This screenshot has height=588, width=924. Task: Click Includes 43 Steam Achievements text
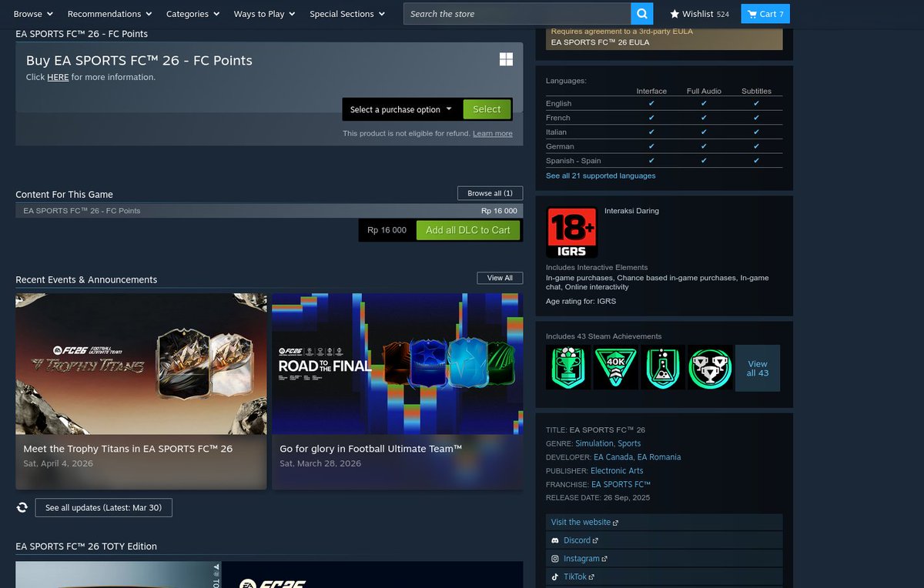[x=604, y=336]
